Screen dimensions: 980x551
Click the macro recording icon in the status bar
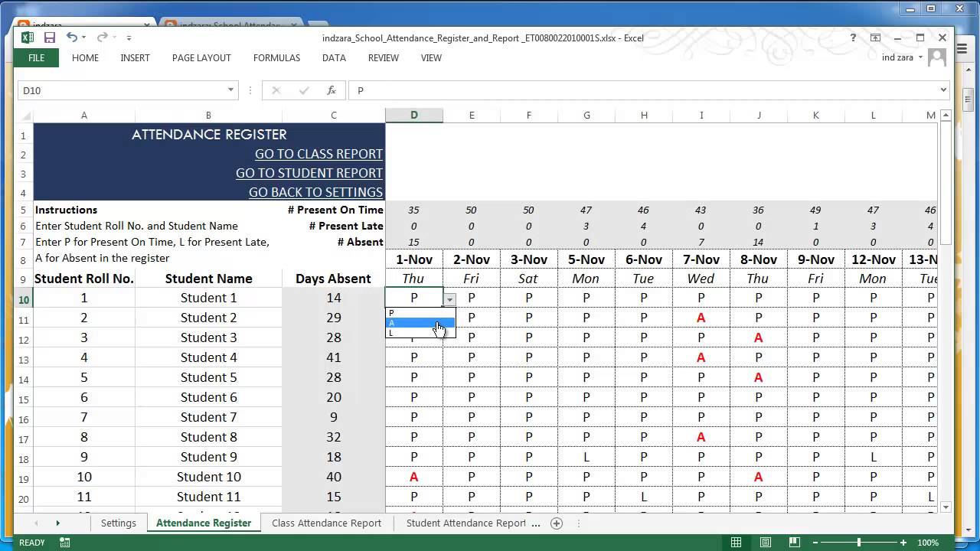pyautogui.click(x=65, y=543)
